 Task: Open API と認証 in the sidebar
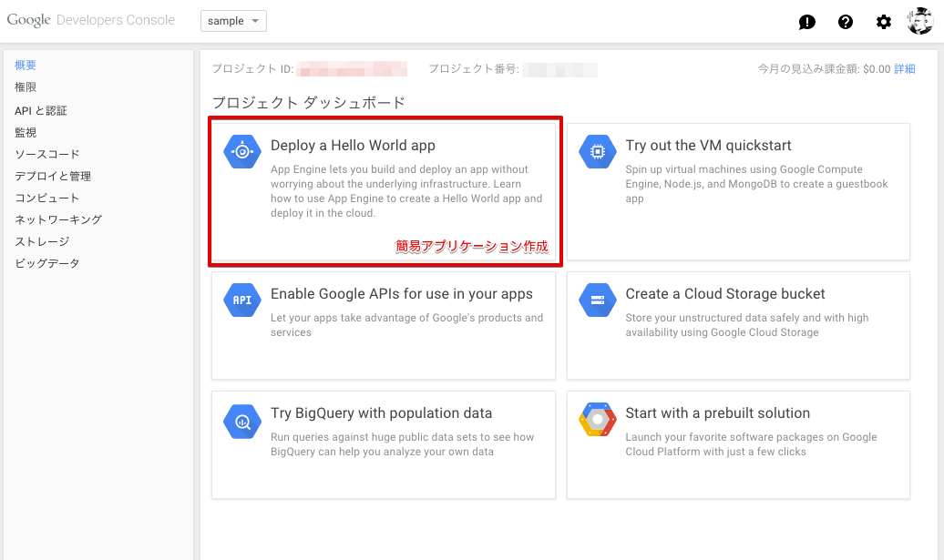tap(41, 111)
